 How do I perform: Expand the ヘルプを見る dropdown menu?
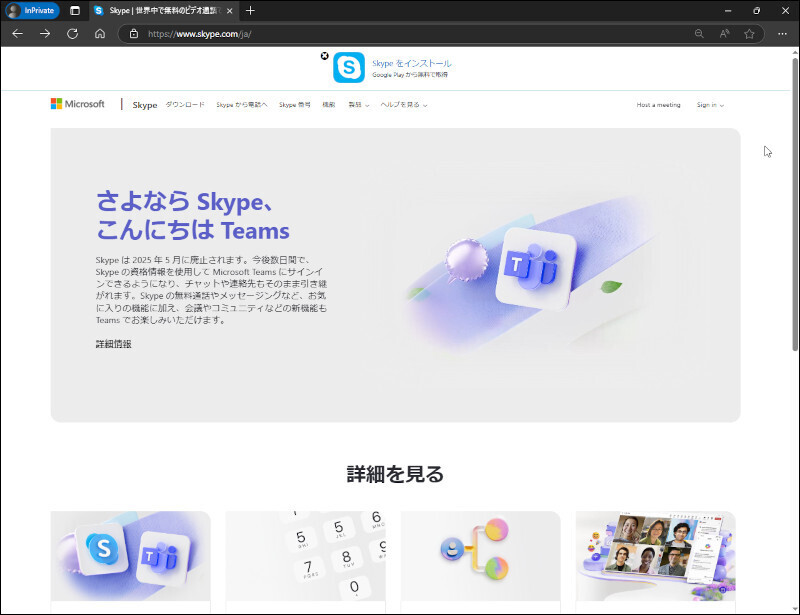pos(404,105)
